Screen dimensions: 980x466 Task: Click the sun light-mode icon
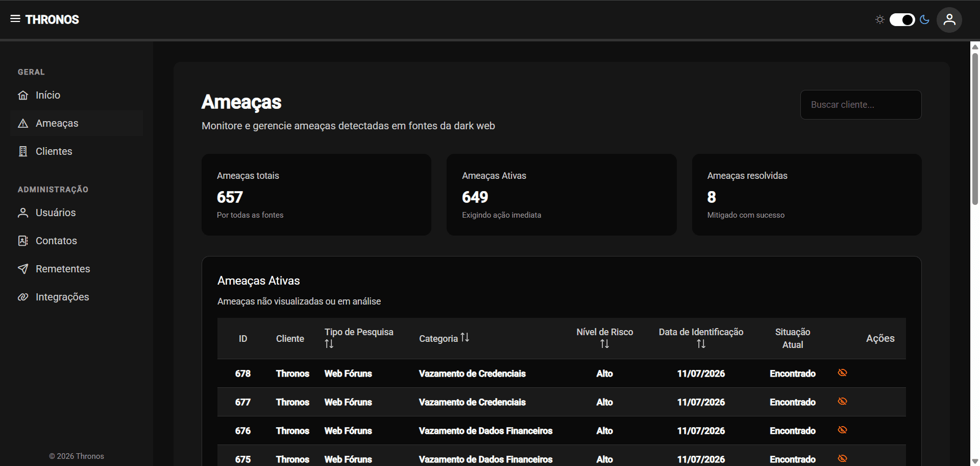[x=880, y=19]
